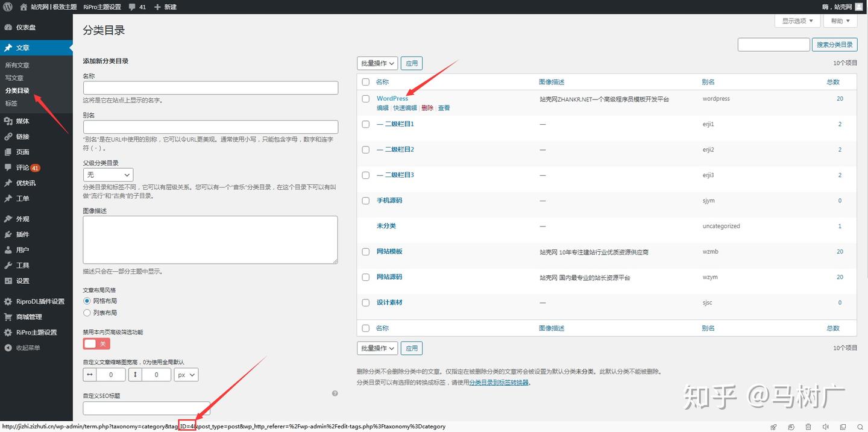
Task: Open comments bubble icon showing 41
Action: coord(132,7)
